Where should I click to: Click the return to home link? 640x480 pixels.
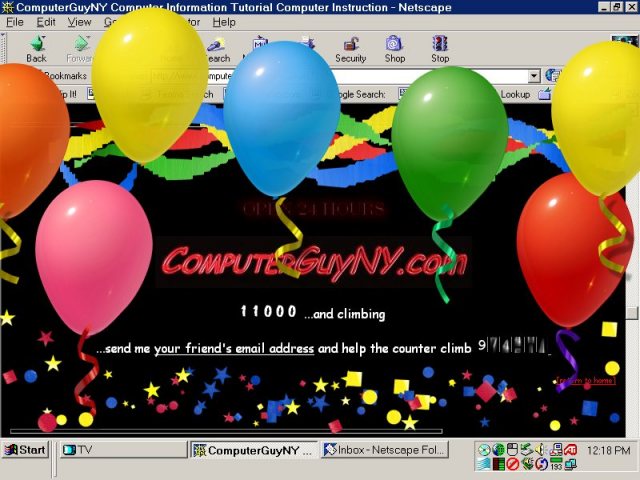pyautogui.click(x=586, y=380)
